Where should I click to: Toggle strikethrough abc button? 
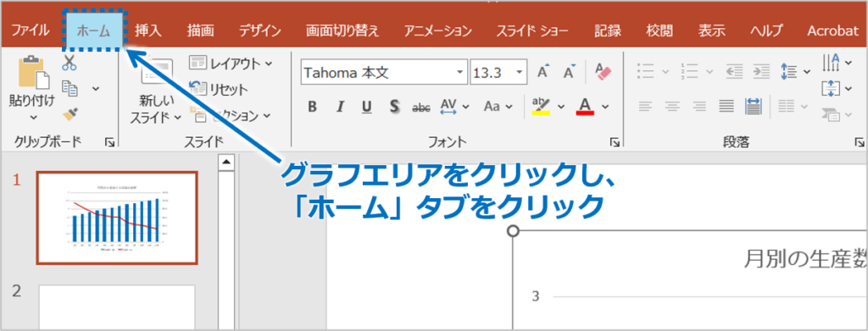(422, 107)
